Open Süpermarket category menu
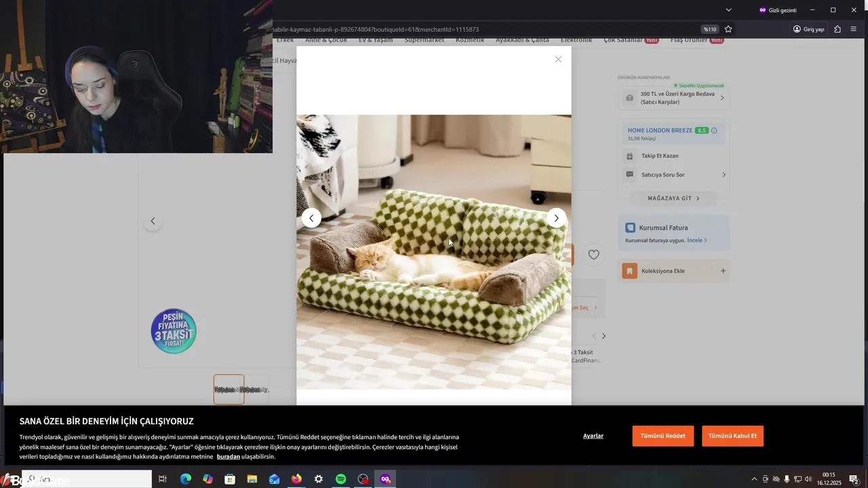This screenshot has width=868, height=488. point(425,41)
